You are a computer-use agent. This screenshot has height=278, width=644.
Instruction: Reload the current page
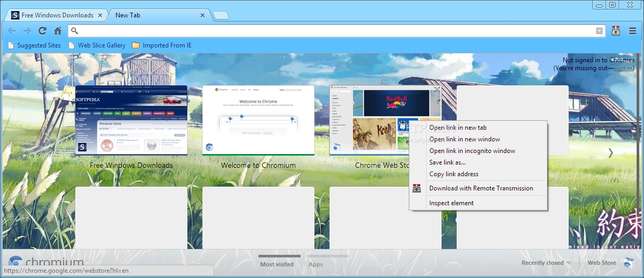pyautogui.click(x=43, y=31)
